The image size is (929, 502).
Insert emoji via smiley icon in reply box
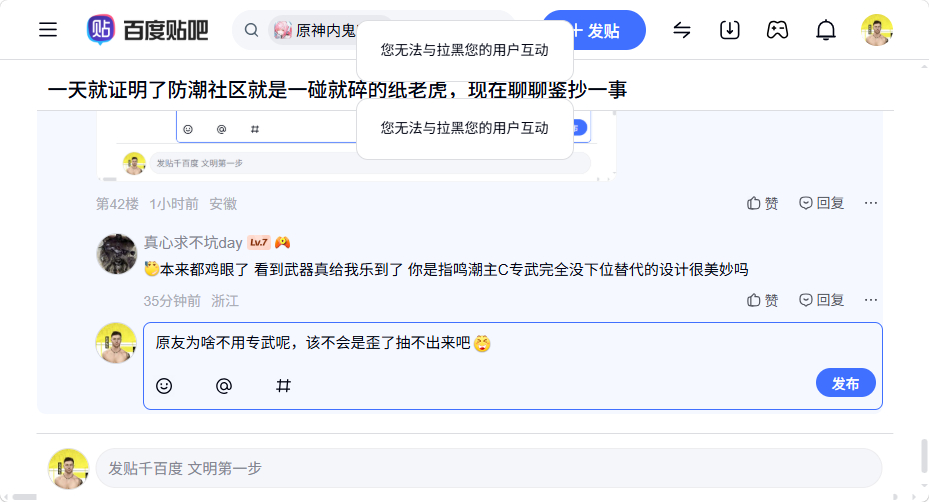(x=164, y=386)
